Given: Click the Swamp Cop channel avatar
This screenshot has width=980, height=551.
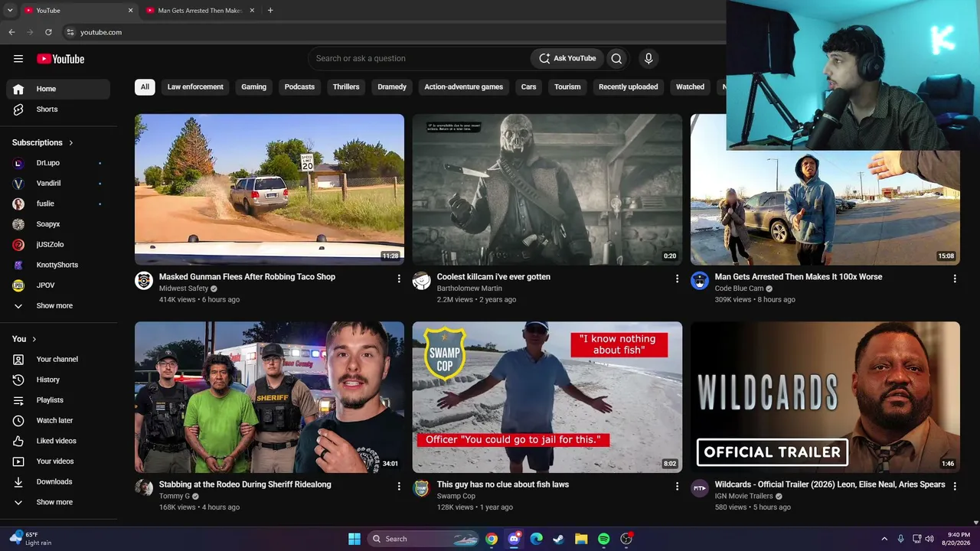Looking at the screenshot, I should pyautogui.click(x=422, y=488).
